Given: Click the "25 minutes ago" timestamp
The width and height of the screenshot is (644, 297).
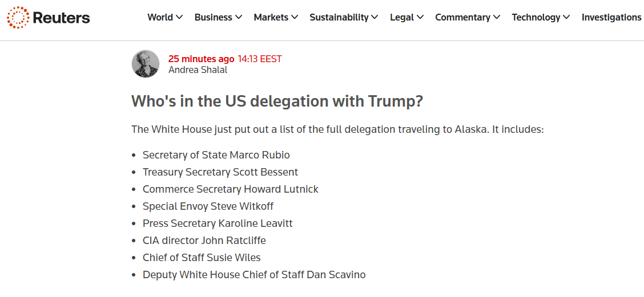Looking at the screenshot, I should (201, 59).
